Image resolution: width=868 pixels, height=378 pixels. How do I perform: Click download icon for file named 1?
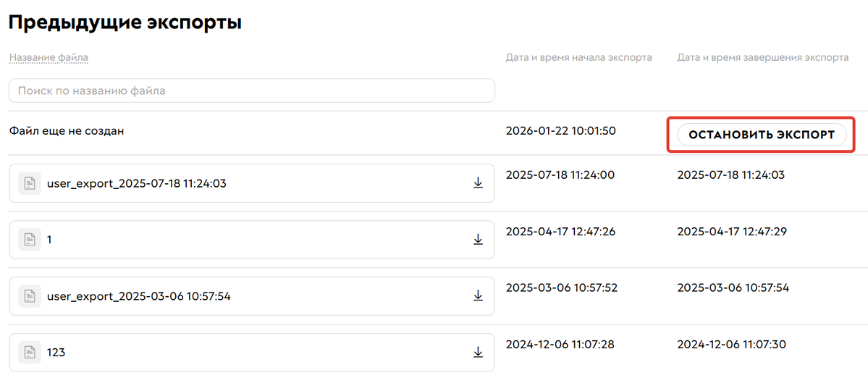478,239
